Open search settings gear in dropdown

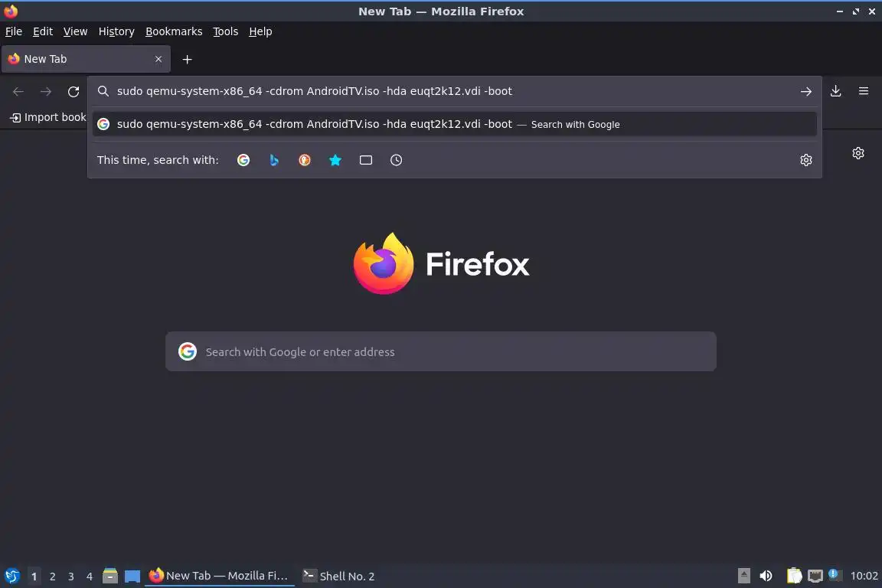[806, 160]
